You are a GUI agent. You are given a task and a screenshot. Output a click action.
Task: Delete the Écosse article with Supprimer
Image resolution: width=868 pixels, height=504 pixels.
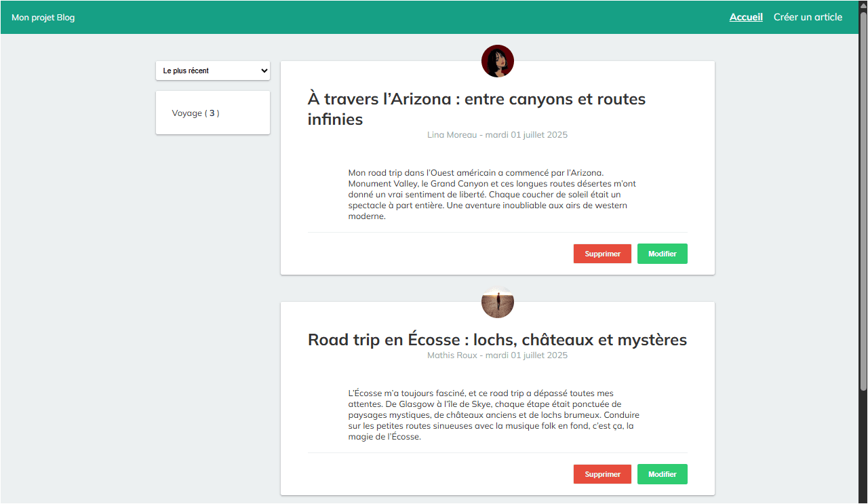602,473
